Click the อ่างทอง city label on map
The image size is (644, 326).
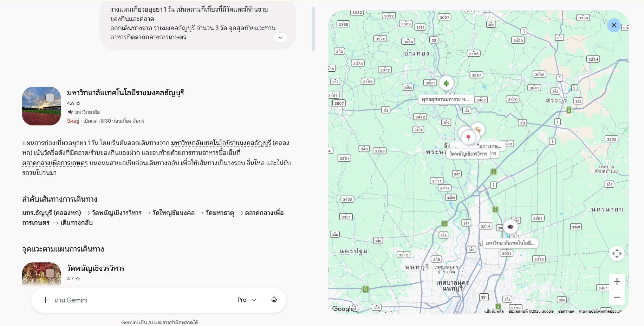pyautogui.click(x=416, y=53)
